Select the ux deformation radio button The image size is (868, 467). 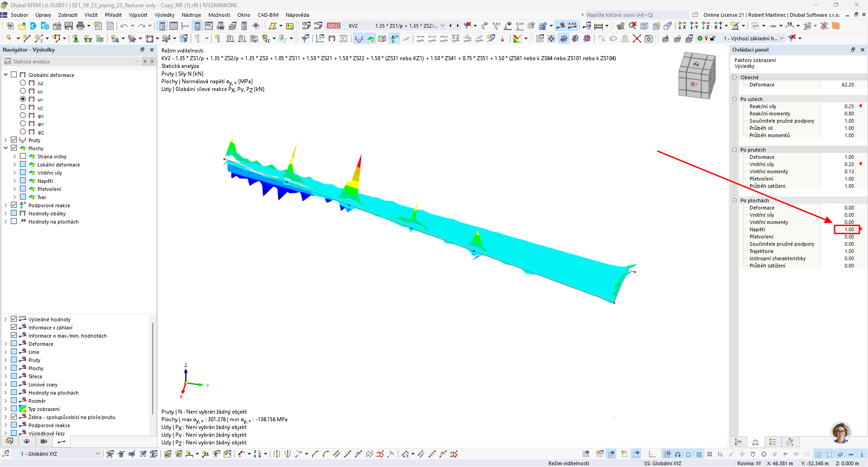(x=23, y=91)
